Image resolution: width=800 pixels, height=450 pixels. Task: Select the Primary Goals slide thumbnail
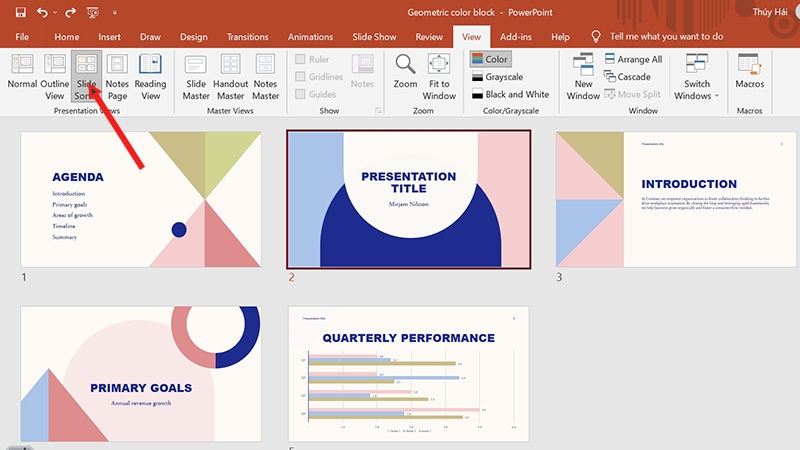point(141,374)
